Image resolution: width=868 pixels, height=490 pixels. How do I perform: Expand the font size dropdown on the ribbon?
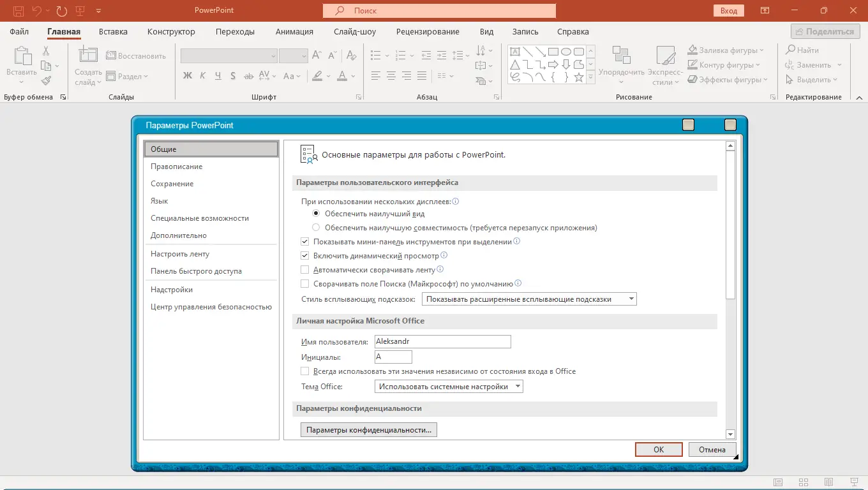pyautogui.click(x=303, y=56)
